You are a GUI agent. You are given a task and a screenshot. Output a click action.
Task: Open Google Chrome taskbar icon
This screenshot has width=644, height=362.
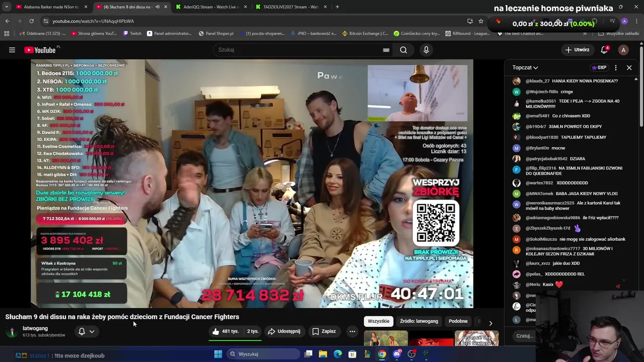pyautogui.click(x=382, y=354)
